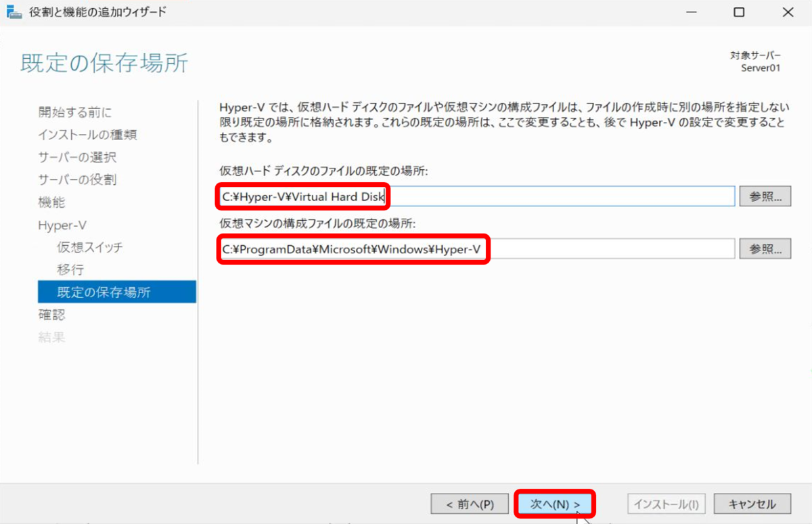
Task: Click the 仮想ハード ディスクのファイルの既定の場所 label
Action: click(323, 172)
